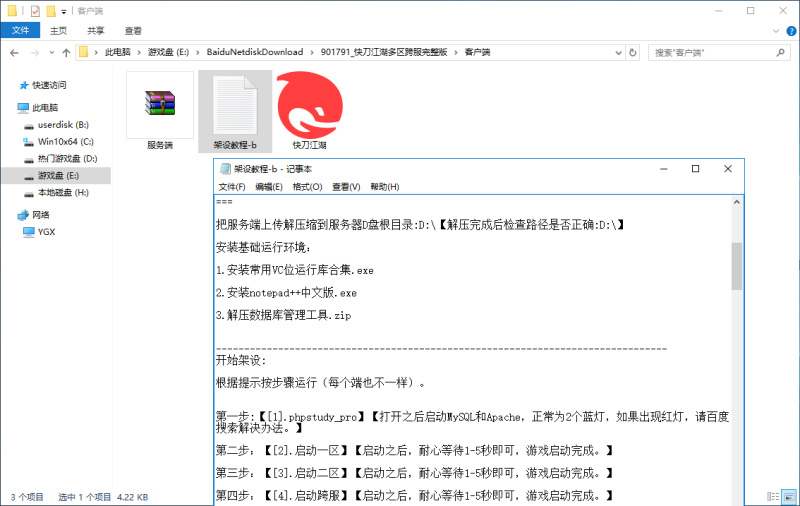Viewport: 800px width, 506px height.
Task: Switch to large icons view in status bar
Action: point(787,496)
